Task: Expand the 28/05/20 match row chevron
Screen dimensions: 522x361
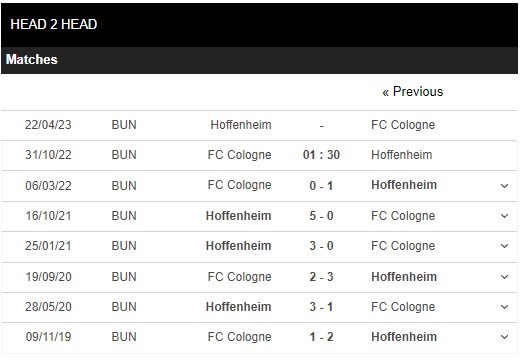Action: coord(504,307)
